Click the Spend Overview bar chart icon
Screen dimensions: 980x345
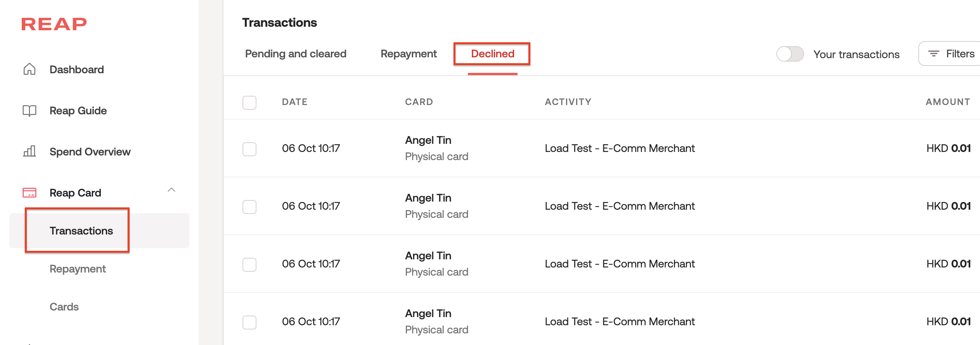click(29, 151)
